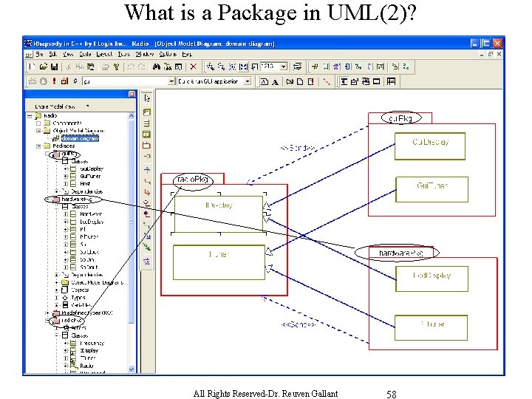Open the Window menu
The height and width of the screenshot is (399, 532).
[145, 54]
